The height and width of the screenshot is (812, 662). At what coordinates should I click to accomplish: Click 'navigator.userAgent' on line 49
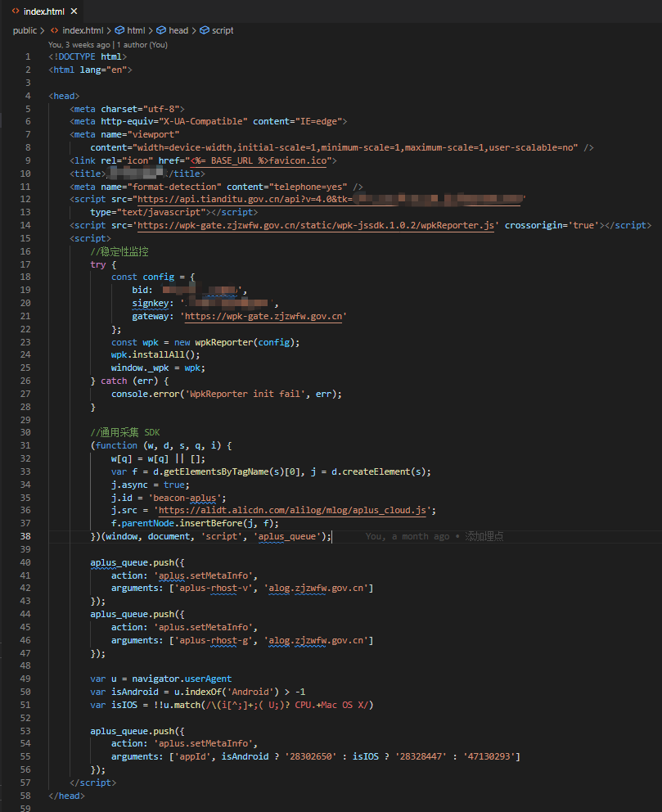[x=182, y=679]
